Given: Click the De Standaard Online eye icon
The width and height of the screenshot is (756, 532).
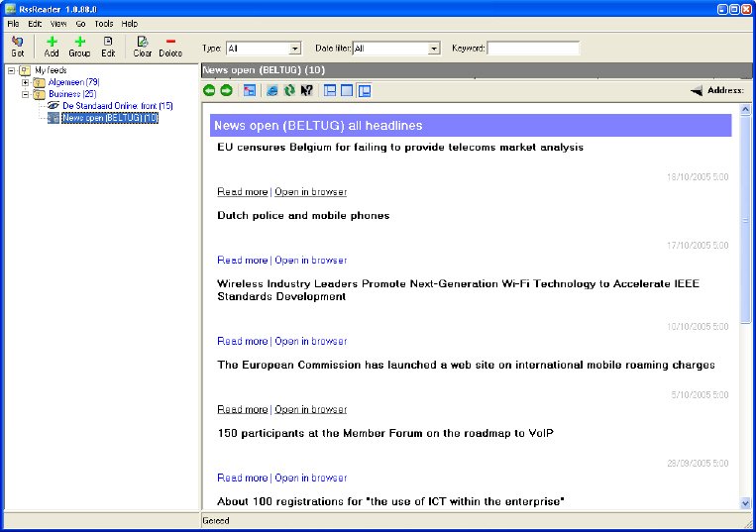Looking at the screenshot, I should coord(54,106).
